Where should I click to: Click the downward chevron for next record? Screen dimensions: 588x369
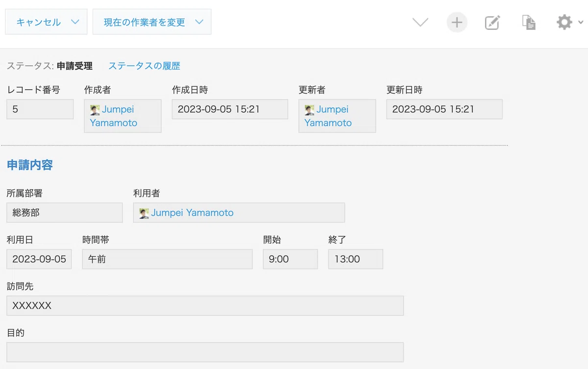pos(420,23)
